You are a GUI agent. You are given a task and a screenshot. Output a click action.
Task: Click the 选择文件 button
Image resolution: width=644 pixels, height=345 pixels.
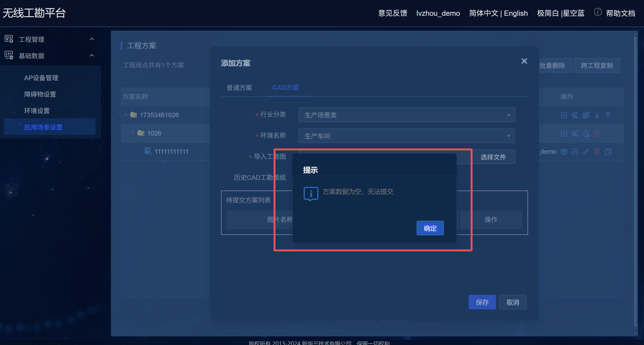(493, 157)
